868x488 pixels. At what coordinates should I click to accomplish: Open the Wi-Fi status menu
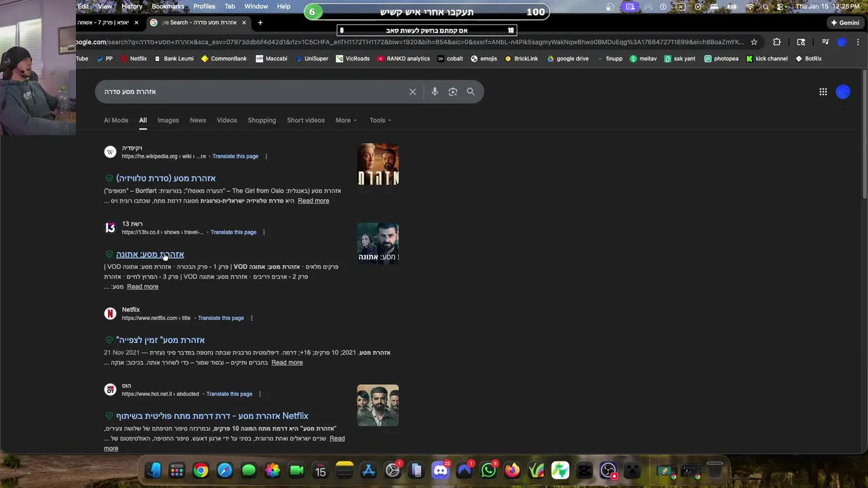coord(750,7)
